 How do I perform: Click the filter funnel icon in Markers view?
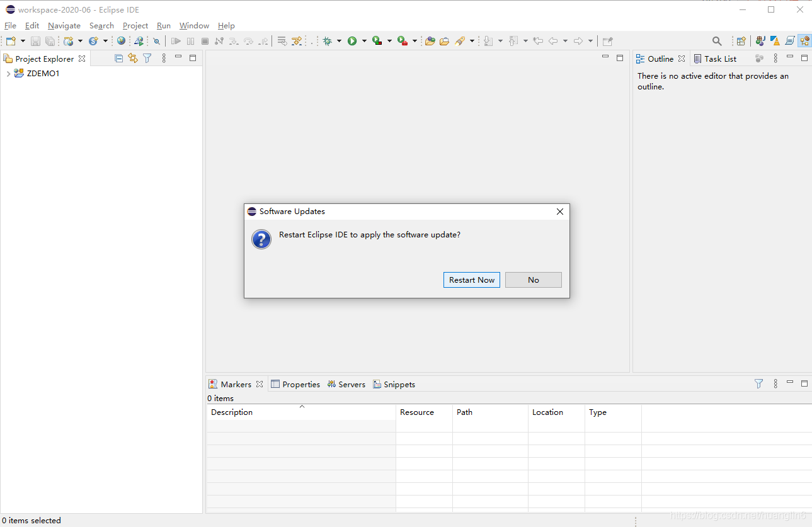(x=758, y=383)
